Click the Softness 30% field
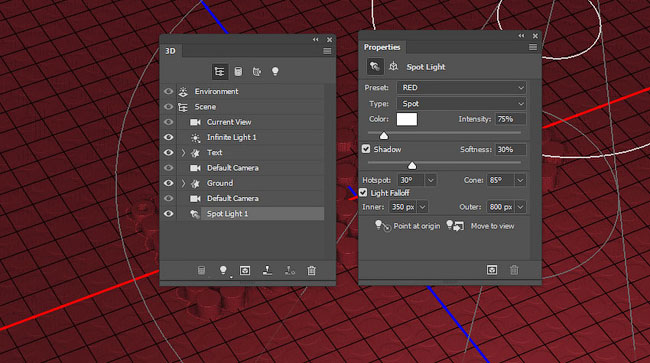 click(x=510, y=150)
